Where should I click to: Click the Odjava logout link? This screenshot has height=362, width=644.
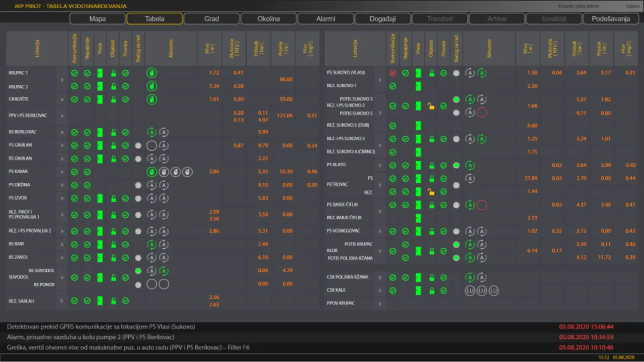click(632, 6)
